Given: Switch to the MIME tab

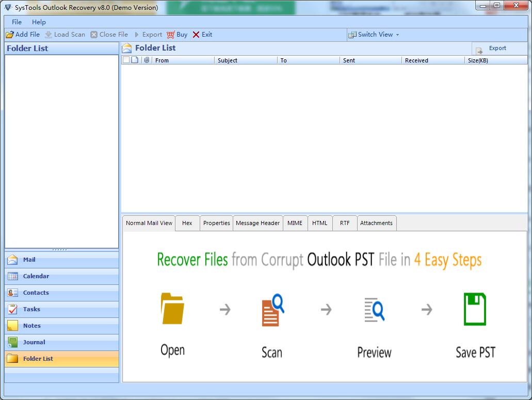Looking at the screenshot, I should (x=295, y=223).
